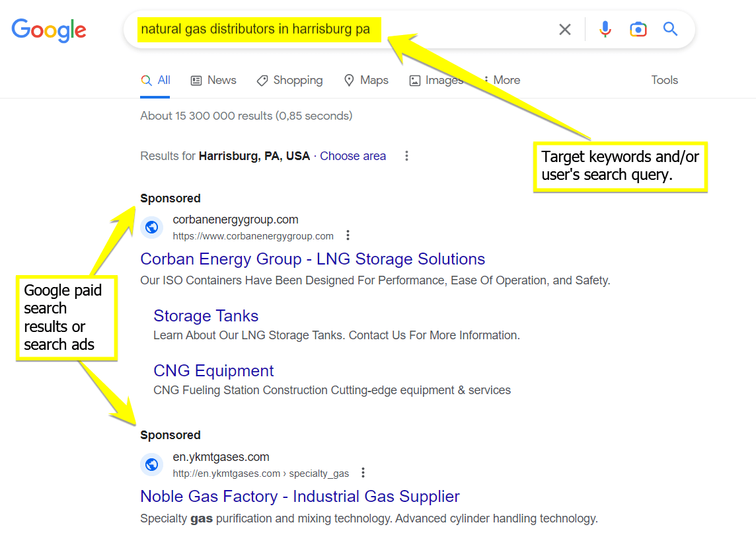Start voice search with microphone icon

click(x=605, y=29)
